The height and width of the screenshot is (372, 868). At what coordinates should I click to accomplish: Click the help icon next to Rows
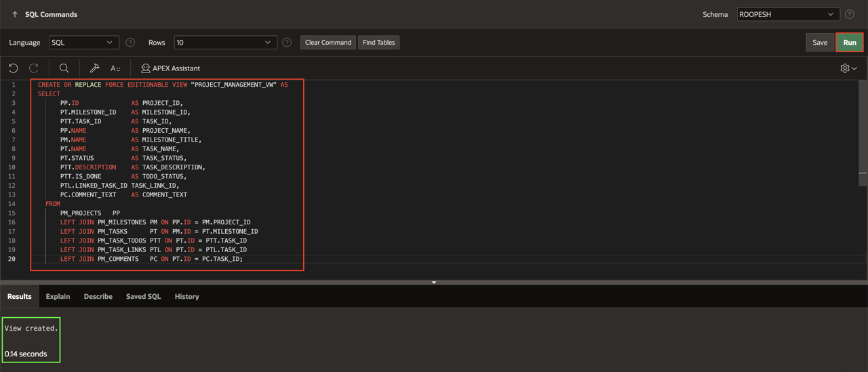tap(287, 43)
